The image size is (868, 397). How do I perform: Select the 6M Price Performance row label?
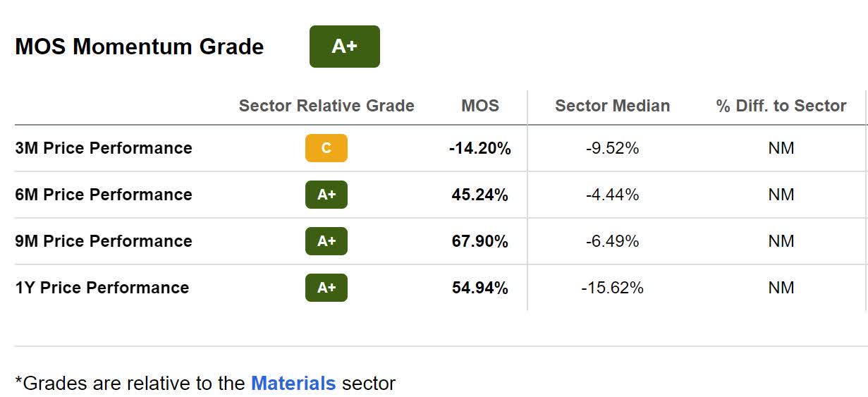(104, 195)
